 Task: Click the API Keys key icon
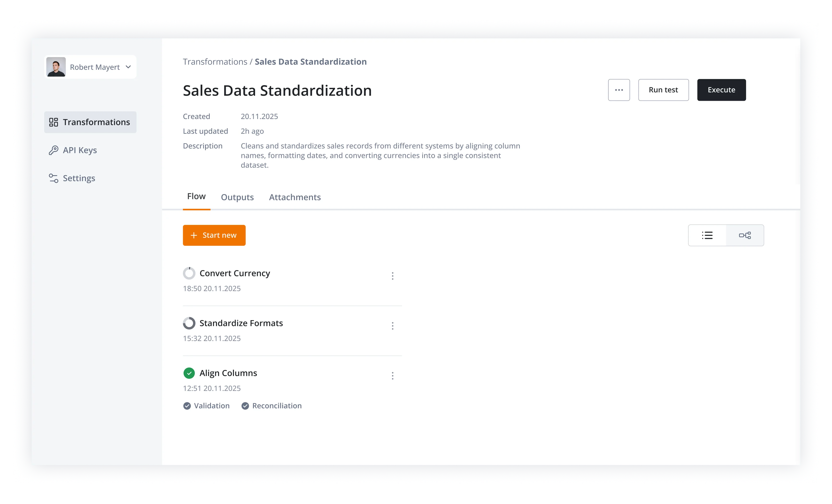point(53,150)
